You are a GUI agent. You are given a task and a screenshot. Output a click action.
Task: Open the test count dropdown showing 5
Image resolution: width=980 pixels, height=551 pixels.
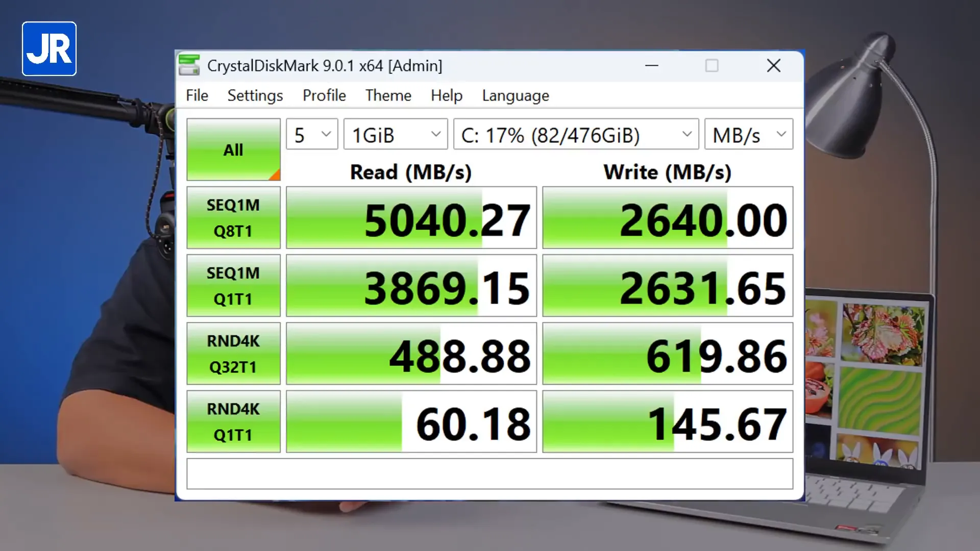(x=312, y=134)
